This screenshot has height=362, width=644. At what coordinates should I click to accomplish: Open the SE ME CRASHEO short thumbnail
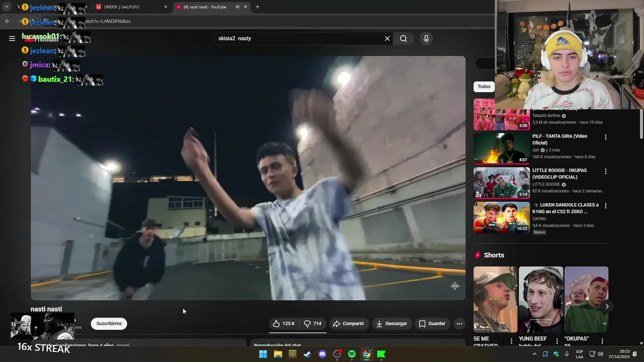click(495, 300)
